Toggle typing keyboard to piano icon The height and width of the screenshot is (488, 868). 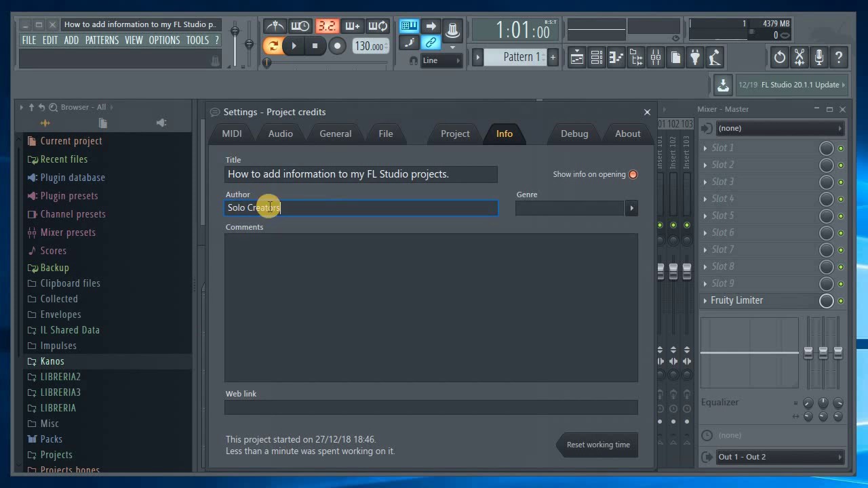pyautogui.click(x=409, y=26)
